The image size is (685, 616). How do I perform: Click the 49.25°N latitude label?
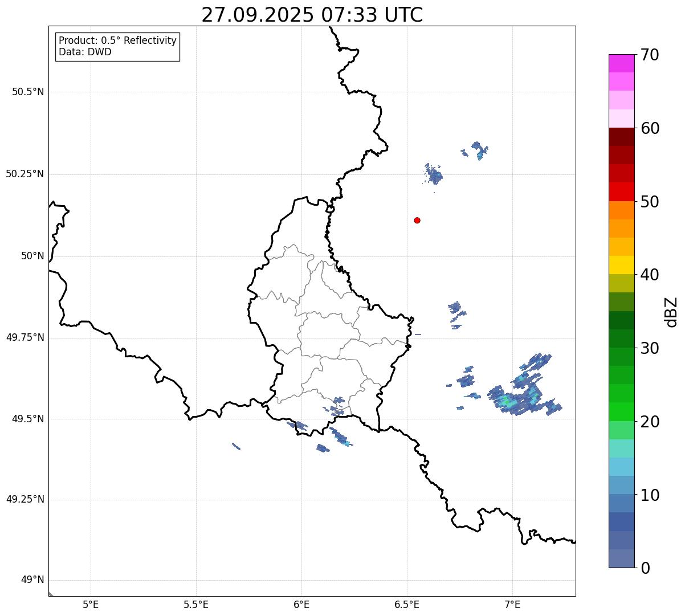(x=25, y=500)
